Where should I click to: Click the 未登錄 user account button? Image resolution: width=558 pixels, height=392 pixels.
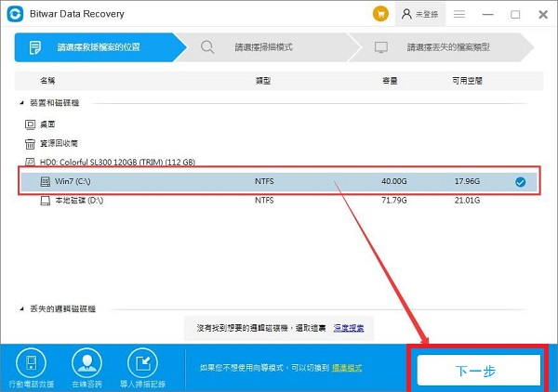(420, 14)
